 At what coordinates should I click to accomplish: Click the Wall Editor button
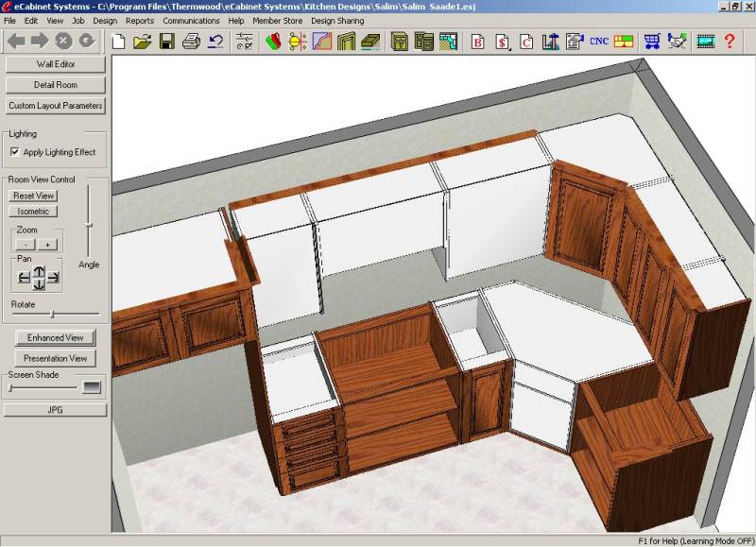(x=56, y=64)
